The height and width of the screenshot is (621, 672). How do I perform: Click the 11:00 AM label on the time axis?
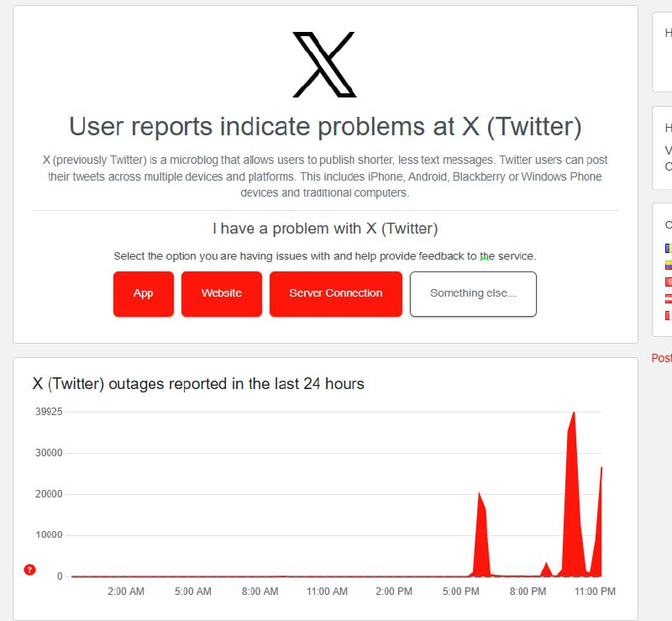pyautogui.click(x=327, y=592)
